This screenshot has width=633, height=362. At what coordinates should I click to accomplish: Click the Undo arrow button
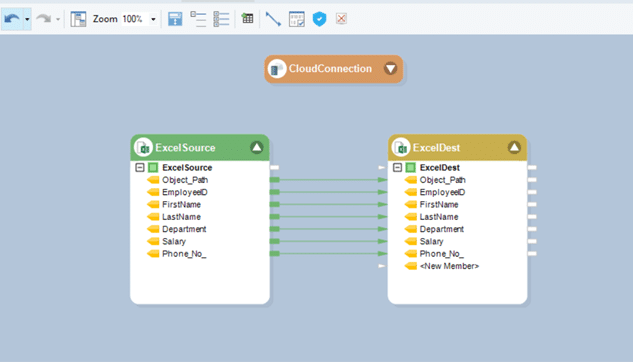tap(12, 19)
